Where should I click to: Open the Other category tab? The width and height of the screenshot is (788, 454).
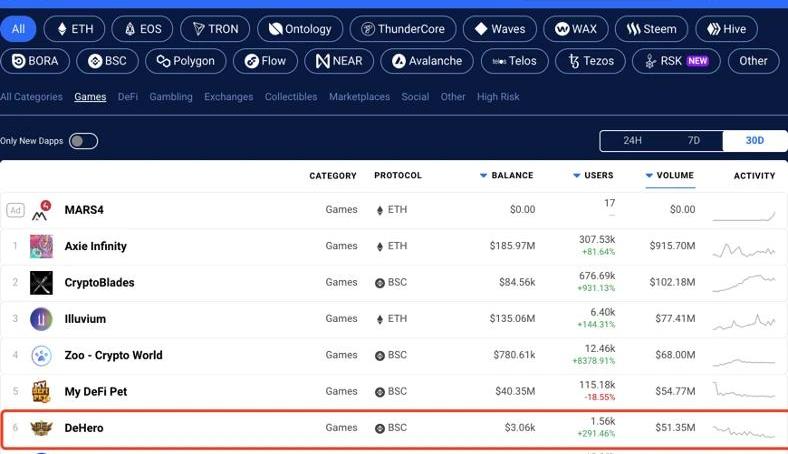(x=453, y=97)
